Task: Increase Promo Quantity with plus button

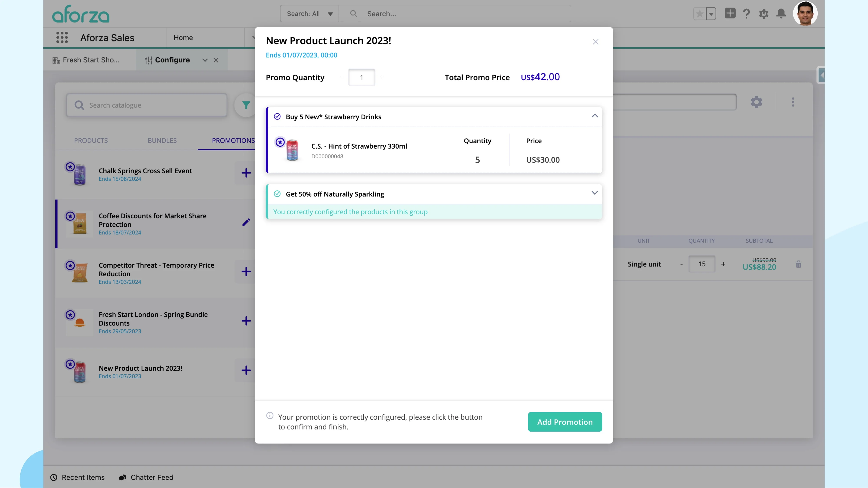Action: coord(382,77)
